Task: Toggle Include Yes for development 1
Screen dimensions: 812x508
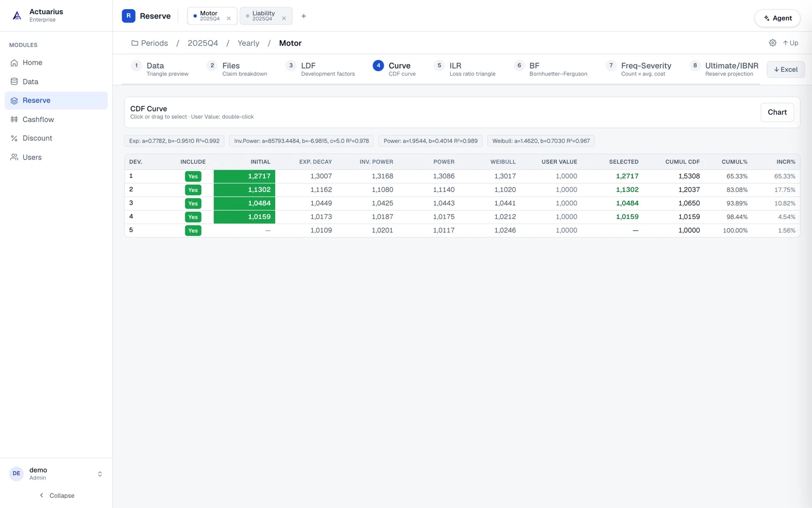Action: (x=193, y=176)
